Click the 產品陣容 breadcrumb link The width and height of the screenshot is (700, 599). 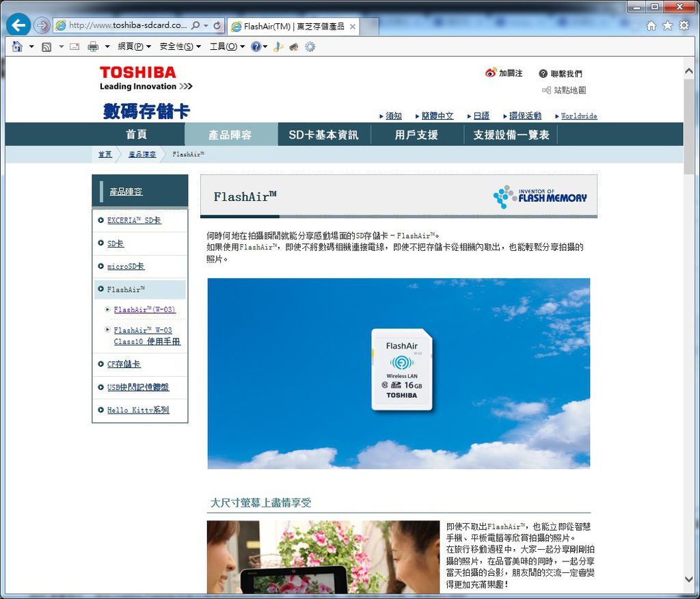(x=142, y=154)
